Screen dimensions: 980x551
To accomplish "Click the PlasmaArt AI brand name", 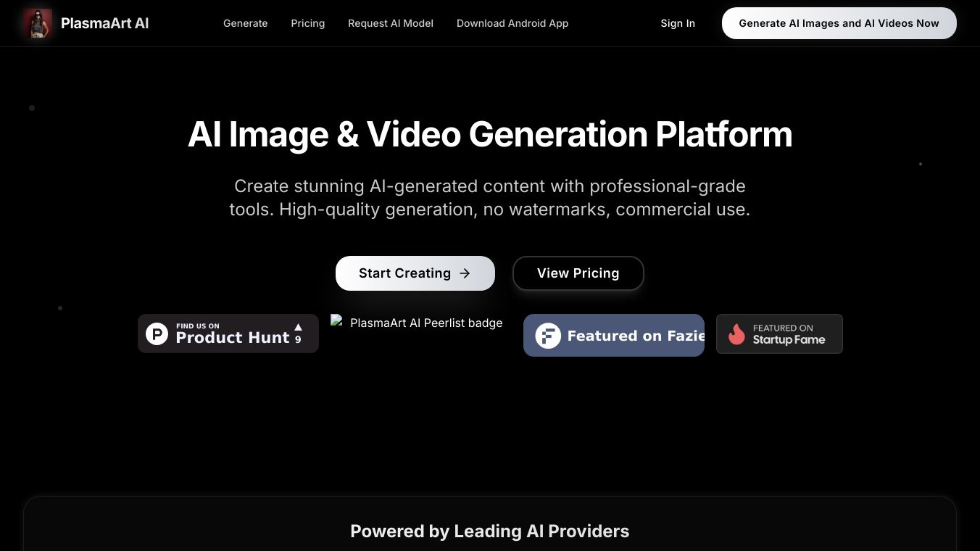I will (x=105, y=23).
